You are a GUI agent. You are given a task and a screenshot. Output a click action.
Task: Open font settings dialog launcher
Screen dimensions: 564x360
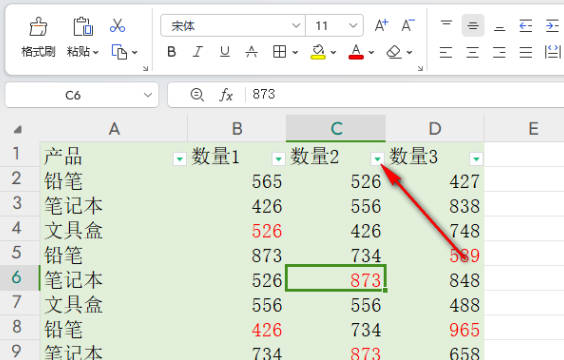point(420,68)
